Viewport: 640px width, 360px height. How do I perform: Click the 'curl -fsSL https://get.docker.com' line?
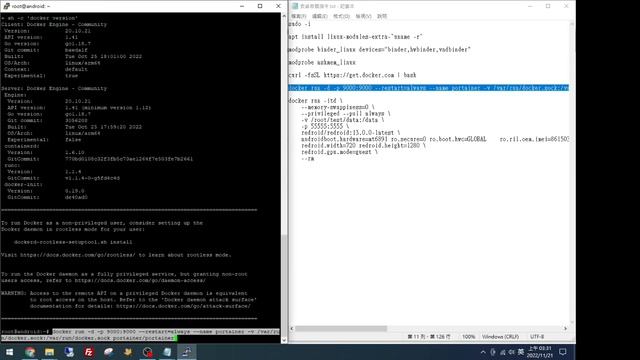point(352,75)
